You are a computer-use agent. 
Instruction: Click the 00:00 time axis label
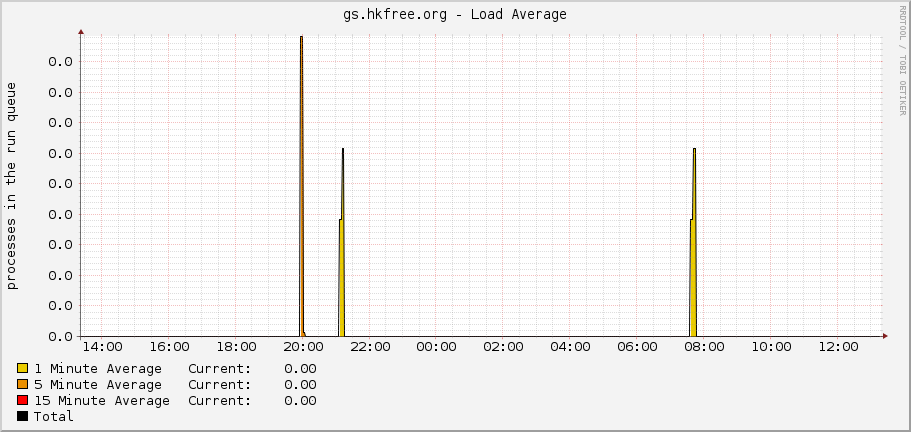(x=436, y=347)
